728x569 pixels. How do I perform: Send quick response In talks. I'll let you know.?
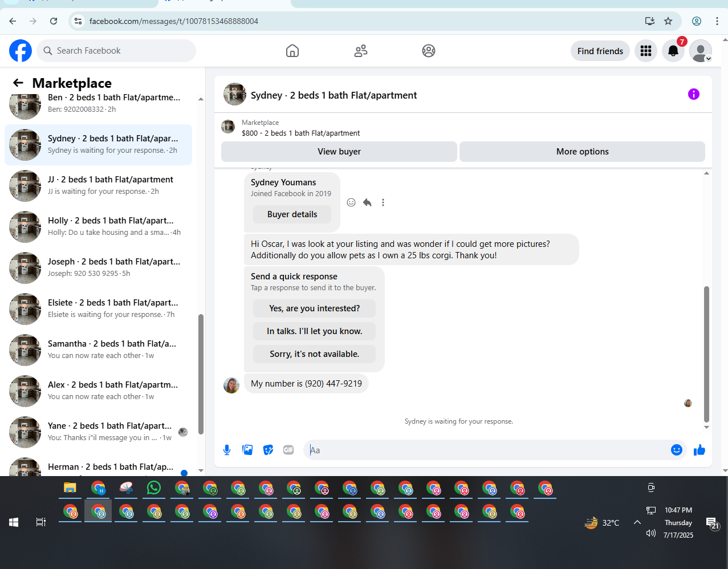[x=315, y=331]
